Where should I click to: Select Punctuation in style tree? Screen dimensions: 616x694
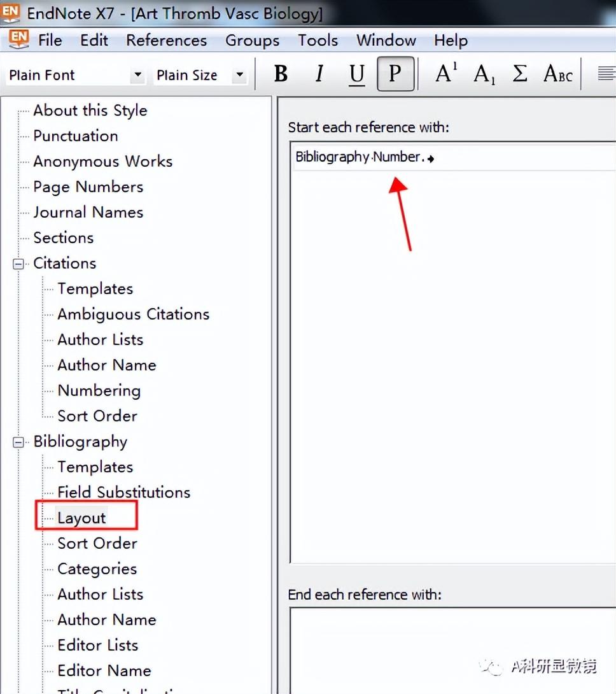click(x=76, y=136)
